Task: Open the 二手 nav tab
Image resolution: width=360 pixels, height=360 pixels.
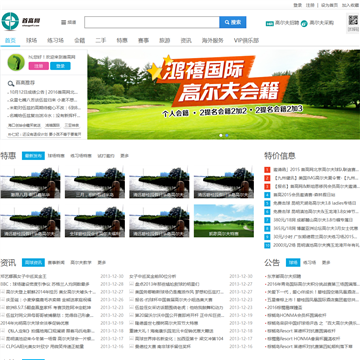Action: pos(100,41)
